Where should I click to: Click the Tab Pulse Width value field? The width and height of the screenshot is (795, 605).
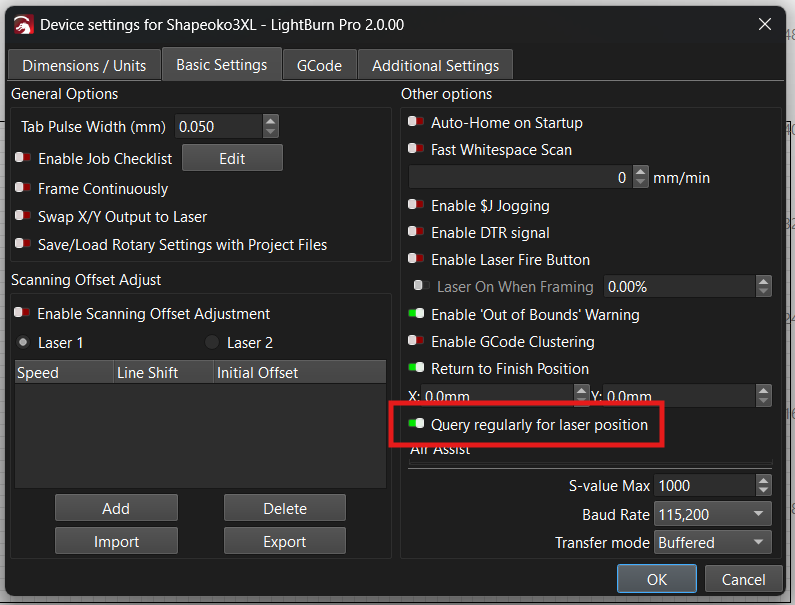[219, 126]
